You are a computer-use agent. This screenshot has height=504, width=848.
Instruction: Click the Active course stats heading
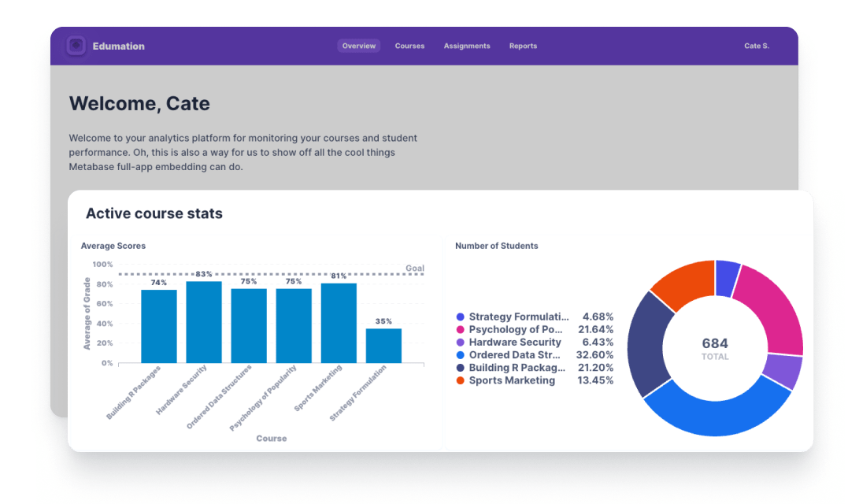154,213
